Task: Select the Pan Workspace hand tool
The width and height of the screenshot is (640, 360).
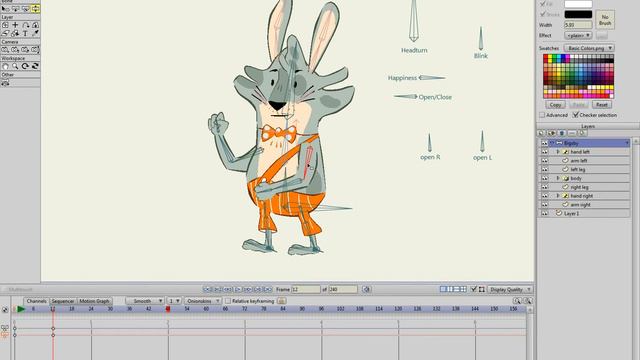Action: coord(5,66)
